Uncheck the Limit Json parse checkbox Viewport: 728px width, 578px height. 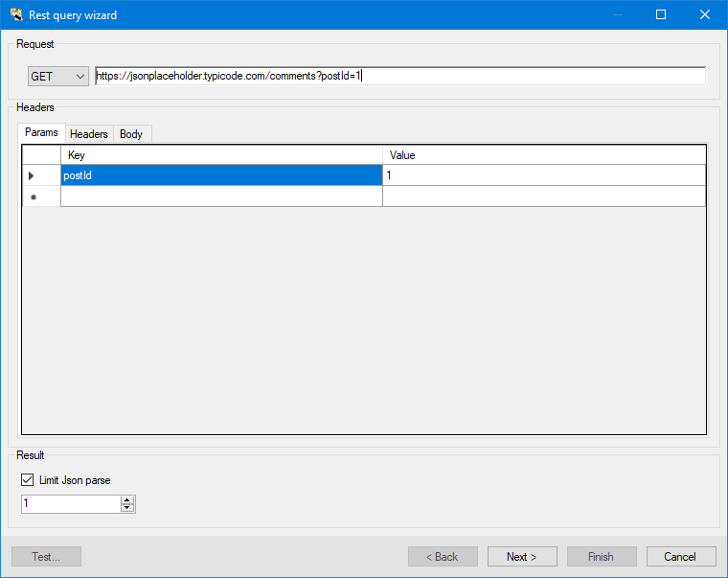click(x=27, y=480)
